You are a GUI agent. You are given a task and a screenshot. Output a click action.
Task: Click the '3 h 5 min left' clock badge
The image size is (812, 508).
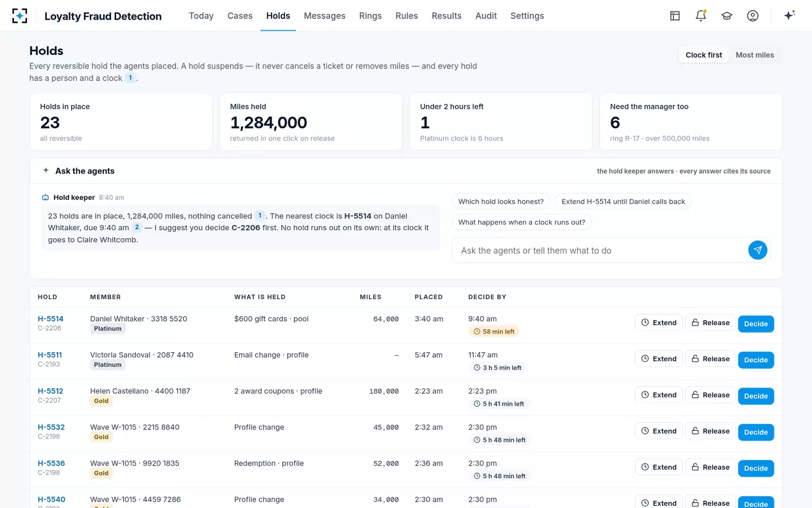497,367
